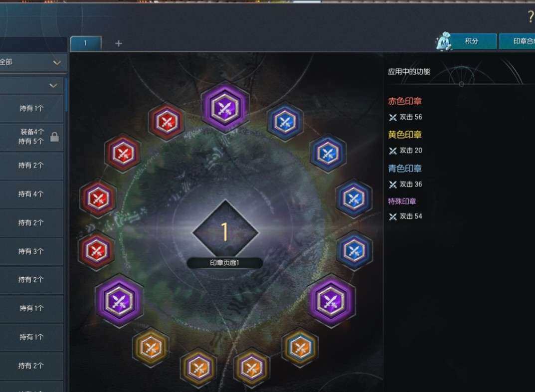This screenshot has height=392, width=535.
Task: Select the 持有4个 list item
Action: click(31, 194)
